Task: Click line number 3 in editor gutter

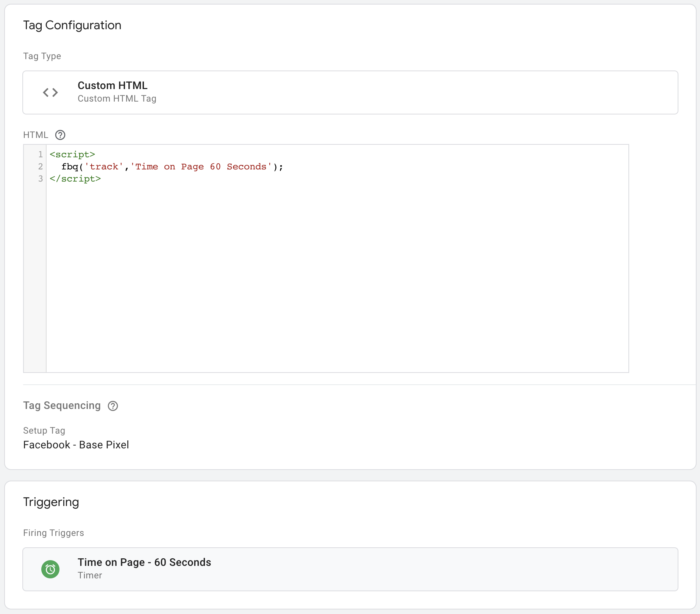Action: tap(40, 179)
